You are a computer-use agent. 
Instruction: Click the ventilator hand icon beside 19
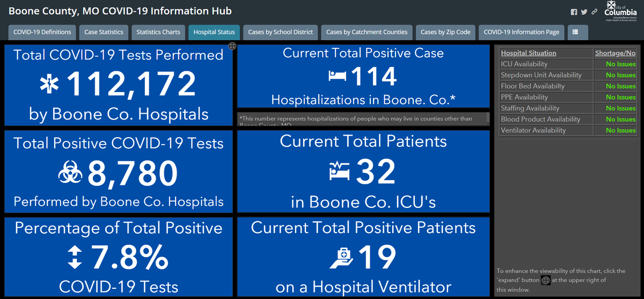pos(342,258)
